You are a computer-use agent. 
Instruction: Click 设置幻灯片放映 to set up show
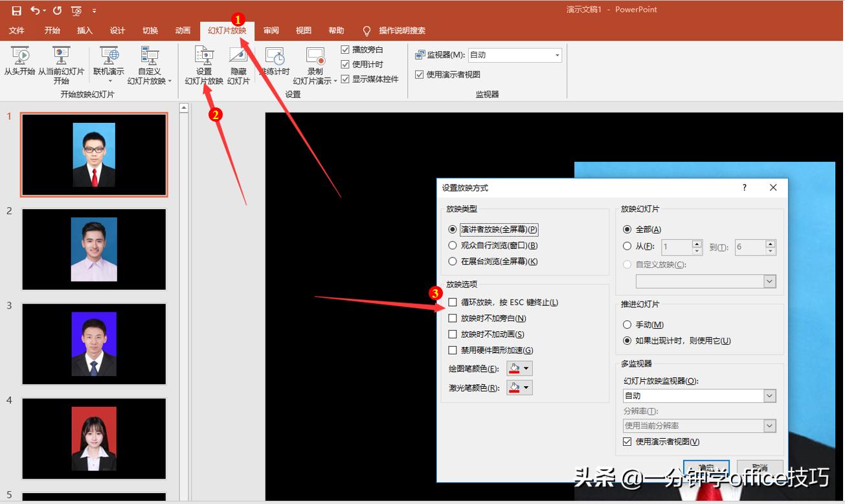(205, 65)
